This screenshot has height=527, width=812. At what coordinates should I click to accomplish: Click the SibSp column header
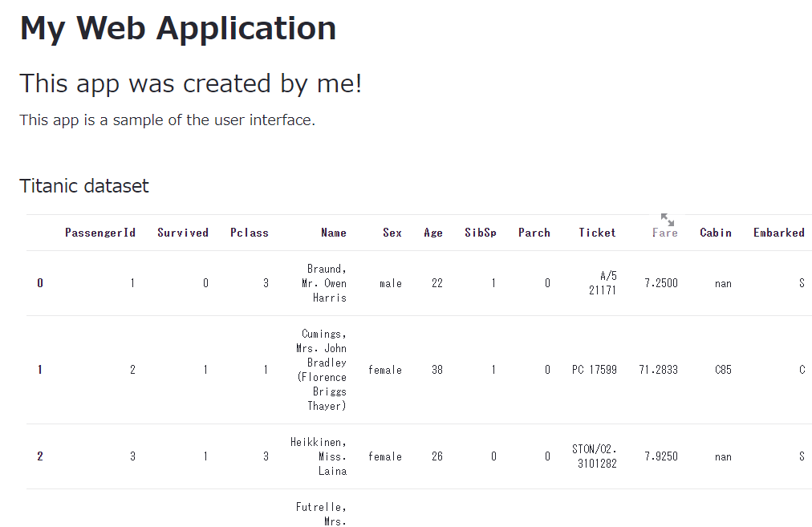click(x=481, y=233)
